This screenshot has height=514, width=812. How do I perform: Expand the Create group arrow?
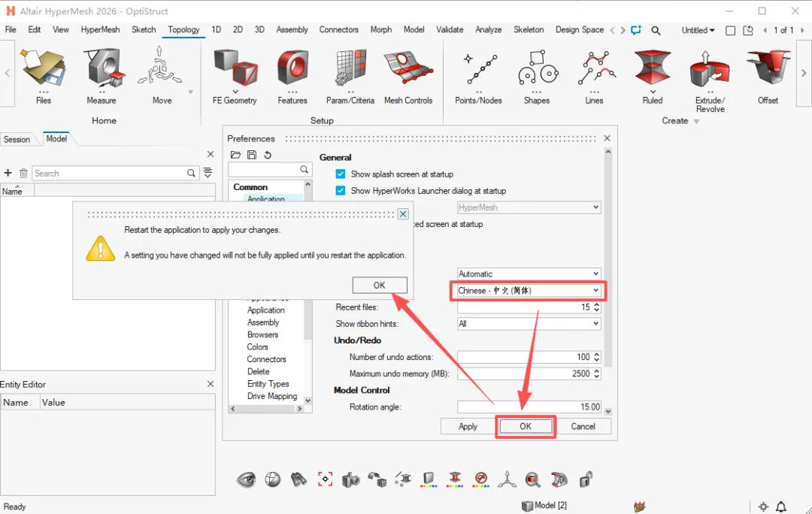[696, 122]
